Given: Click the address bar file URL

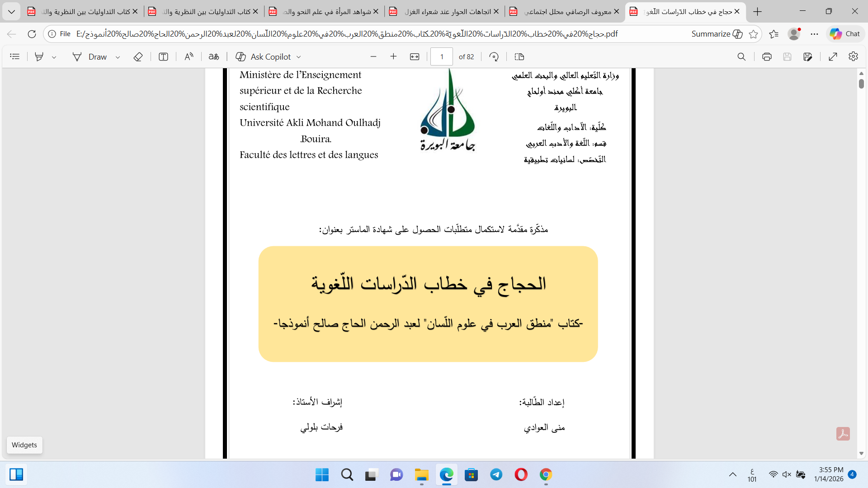Looking at the screenshot, I should point(347,34).
